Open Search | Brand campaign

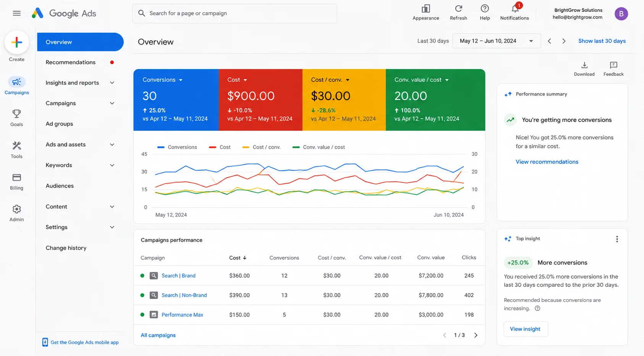(178, 275)
